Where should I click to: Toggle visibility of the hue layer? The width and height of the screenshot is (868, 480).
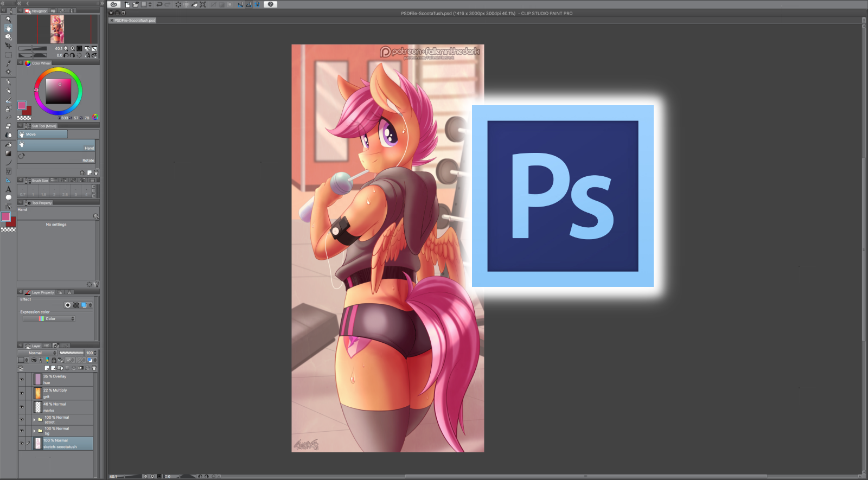click(x=22, y=380)
